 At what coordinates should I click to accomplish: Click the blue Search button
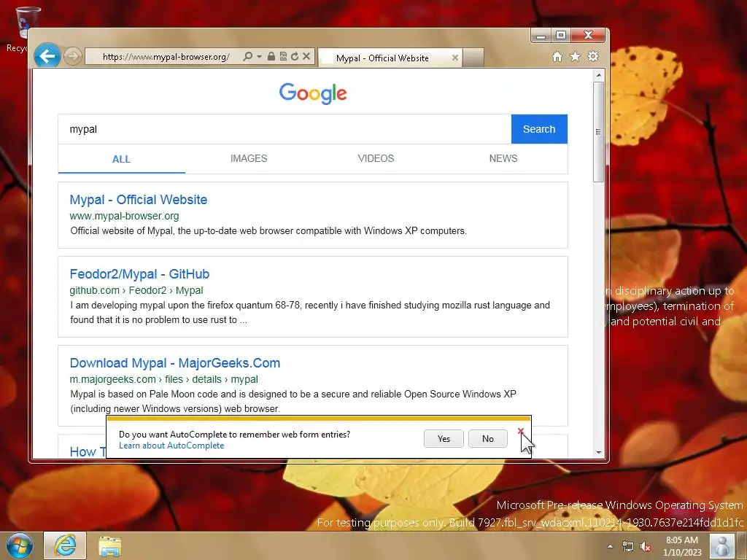539,129
